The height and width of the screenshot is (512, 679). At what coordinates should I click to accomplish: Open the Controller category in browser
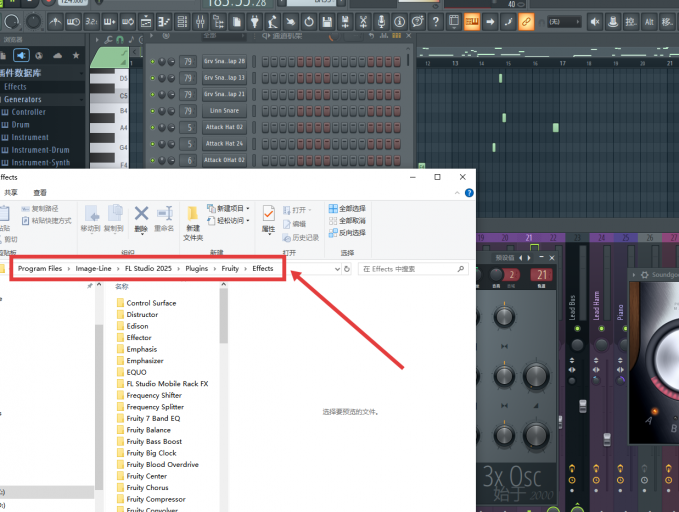29,112
